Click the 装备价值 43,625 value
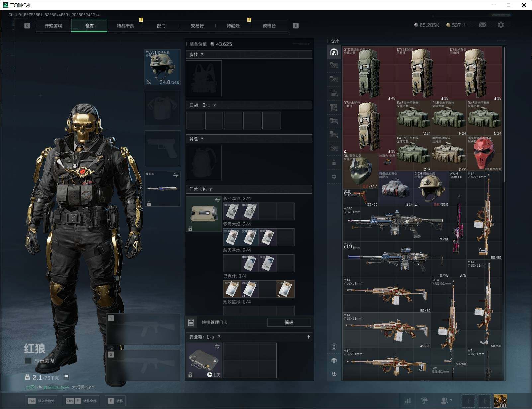The width and height of the screenshot is (532, 409). 211,44
